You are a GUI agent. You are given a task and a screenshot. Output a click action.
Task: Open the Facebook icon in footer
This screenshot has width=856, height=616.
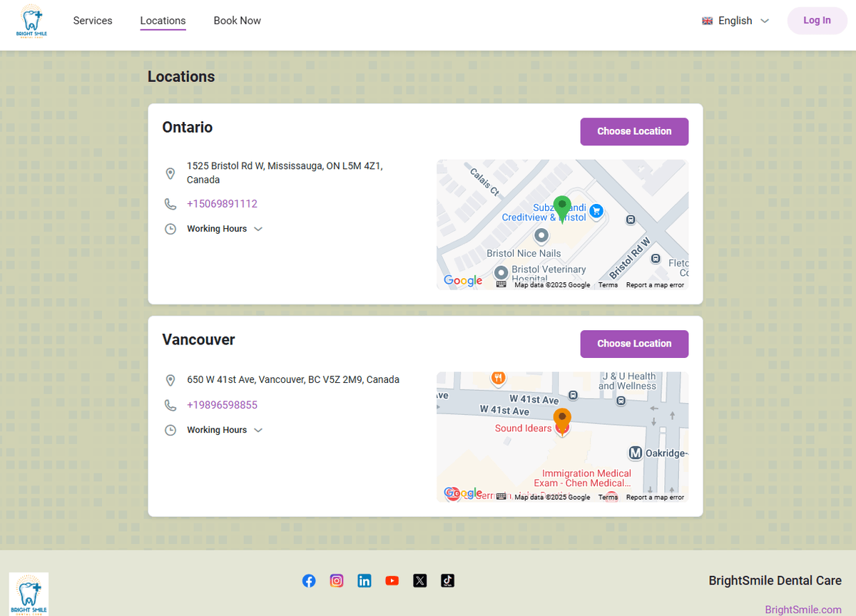click(309, 581)
